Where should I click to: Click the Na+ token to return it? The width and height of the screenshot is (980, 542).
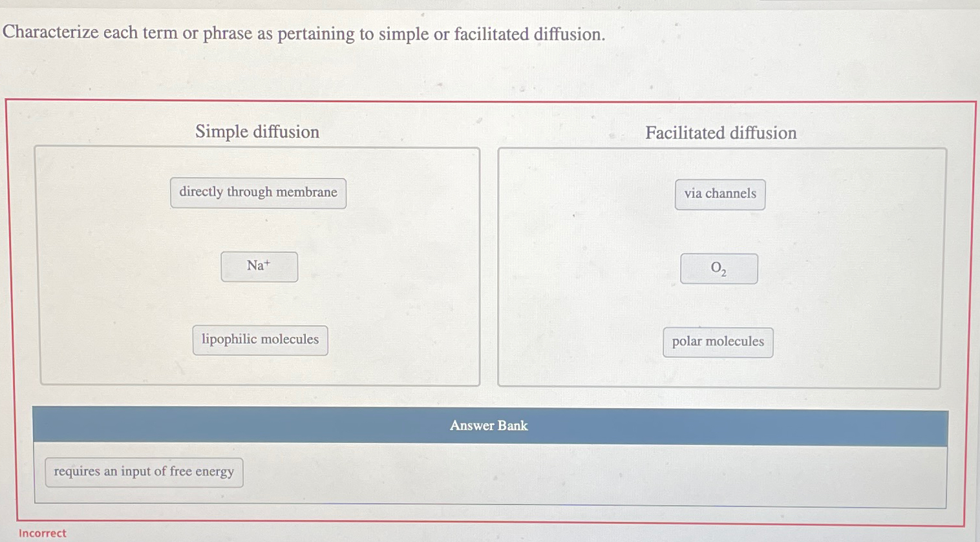[259, 266]
